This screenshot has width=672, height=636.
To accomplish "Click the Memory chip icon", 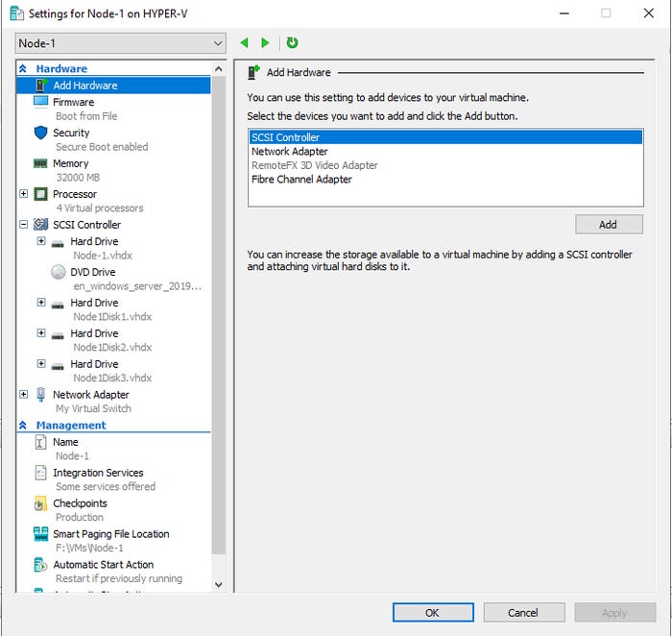I will coord(40,163).
